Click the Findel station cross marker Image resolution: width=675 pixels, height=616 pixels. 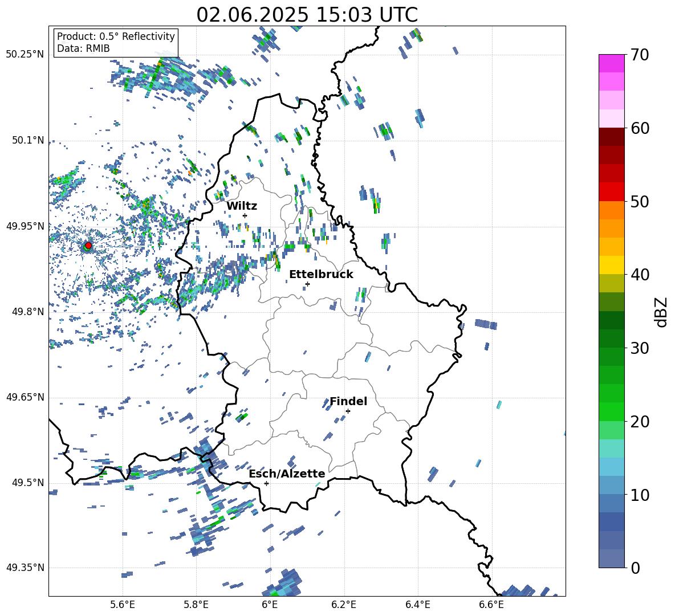pos(348,411)
